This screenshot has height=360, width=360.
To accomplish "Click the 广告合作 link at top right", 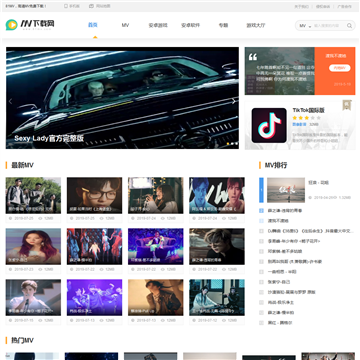I will point(344,6).
